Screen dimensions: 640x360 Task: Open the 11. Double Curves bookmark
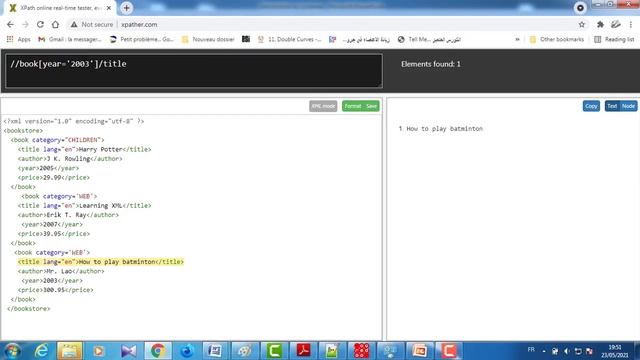pos(289,39)
